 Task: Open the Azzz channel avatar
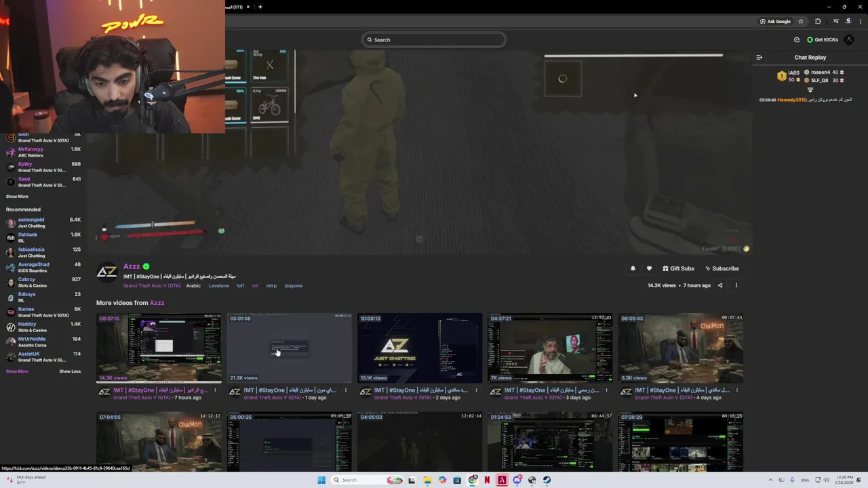point(106,272)
